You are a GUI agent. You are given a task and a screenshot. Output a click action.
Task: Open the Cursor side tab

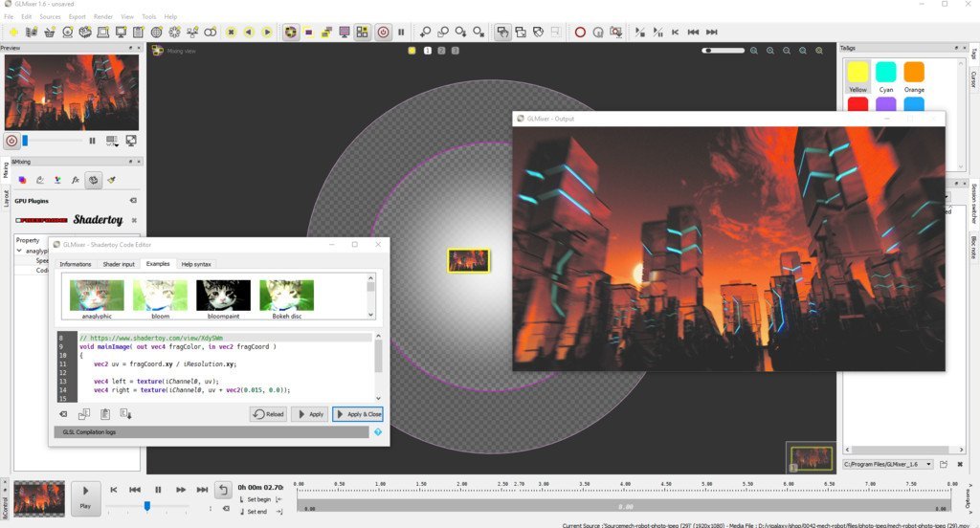pyautogui.click(x=973, y=78)
